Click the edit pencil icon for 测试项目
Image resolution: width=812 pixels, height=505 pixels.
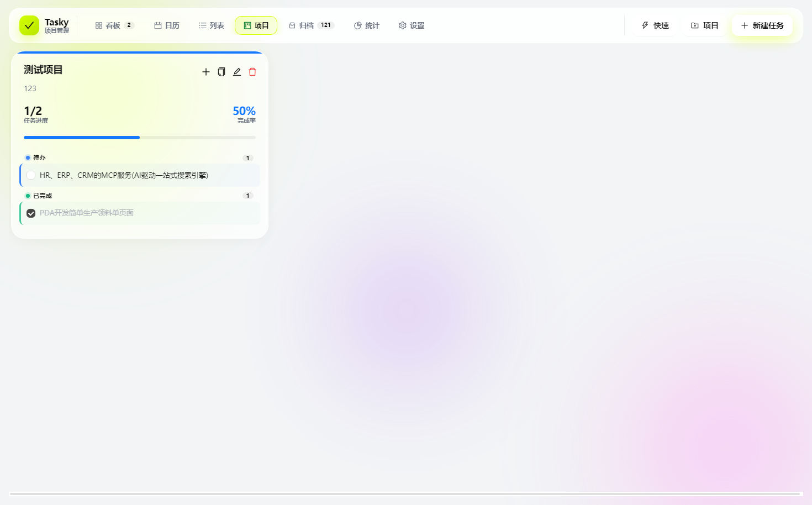coord(237,72)
